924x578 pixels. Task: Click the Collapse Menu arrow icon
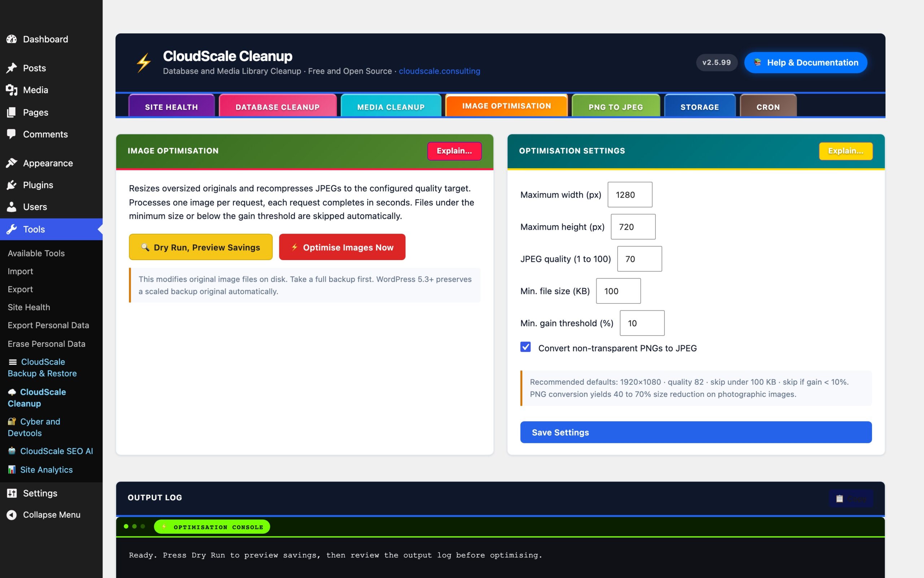click(12, 514)
